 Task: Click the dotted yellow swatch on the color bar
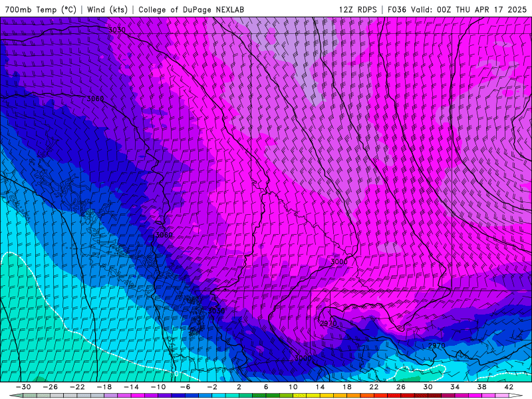click(x=300, y=395)
